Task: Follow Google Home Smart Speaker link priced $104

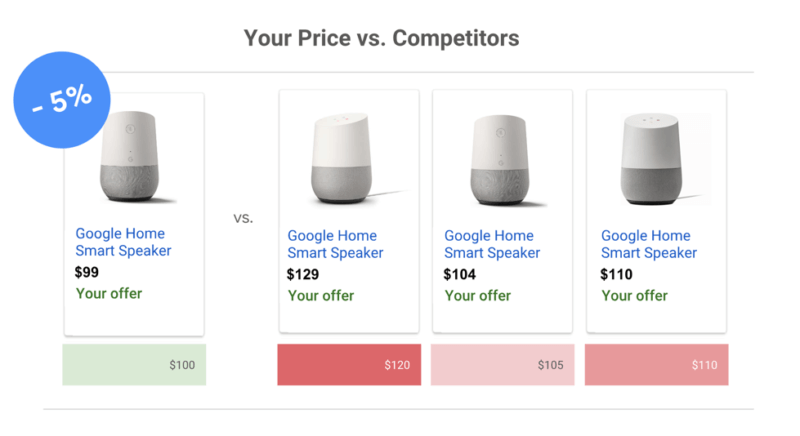Action: click(x=492, y=244)
